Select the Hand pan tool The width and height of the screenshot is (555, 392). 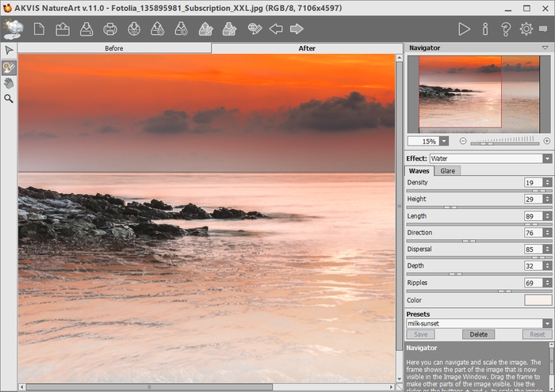9,83
